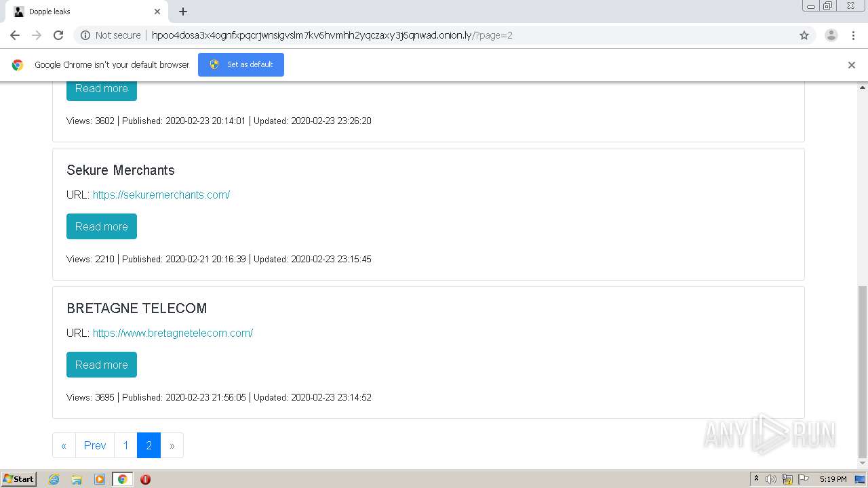Viewport: 868px width, 488px height.
Task: Open the Windows Start menu
Action: pyautogui.click(x=19, y=479)
